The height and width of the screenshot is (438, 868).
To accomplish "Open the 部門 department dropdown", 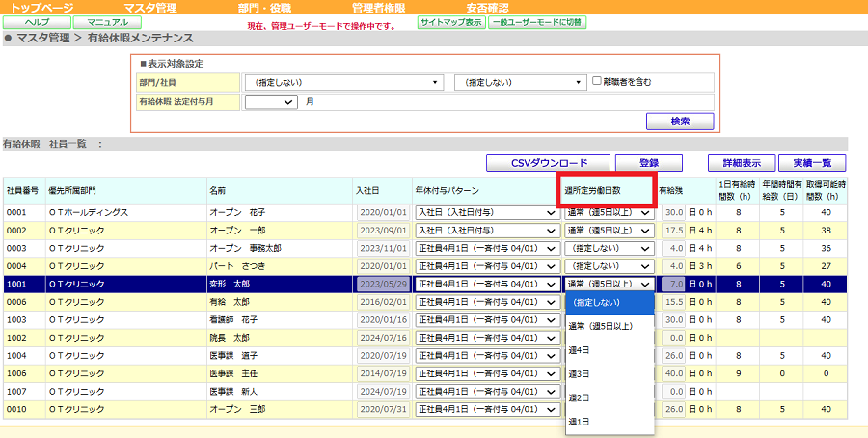I will coord(344,83).
